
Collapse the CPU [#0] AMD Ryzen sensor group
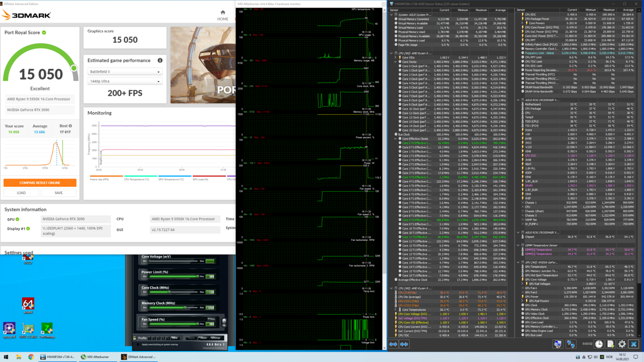pyautogui.click(x=391, y=53)
